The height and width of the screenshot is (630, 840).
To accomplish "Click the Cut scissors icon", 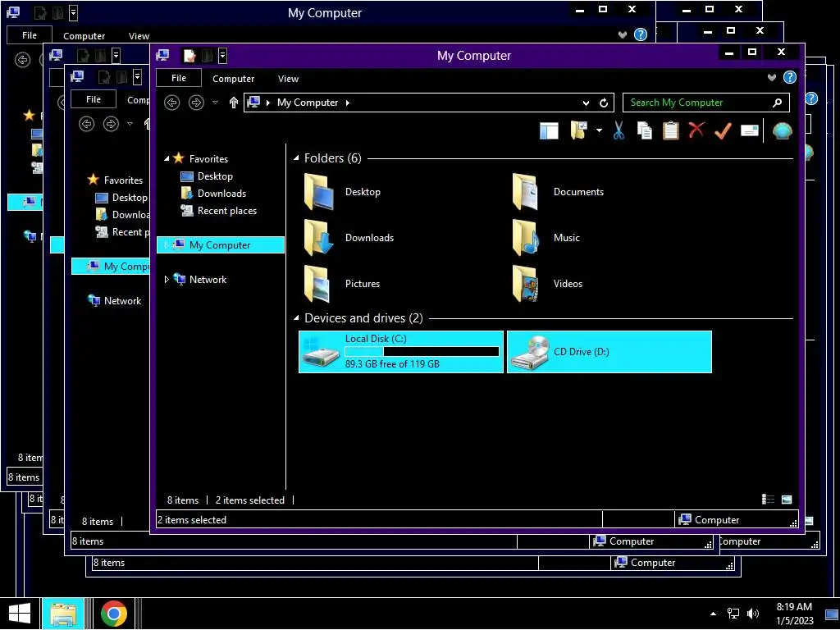I will click(619, 130).
